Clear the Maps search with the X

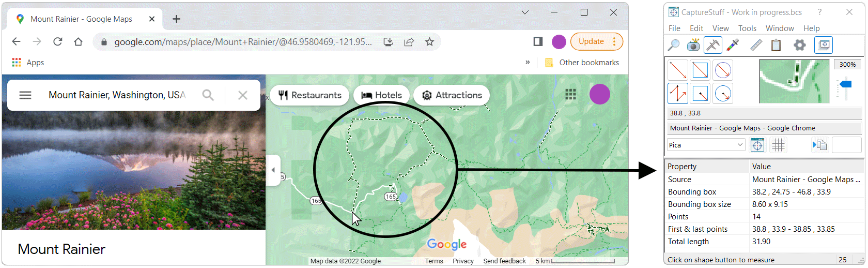point(243,95)
